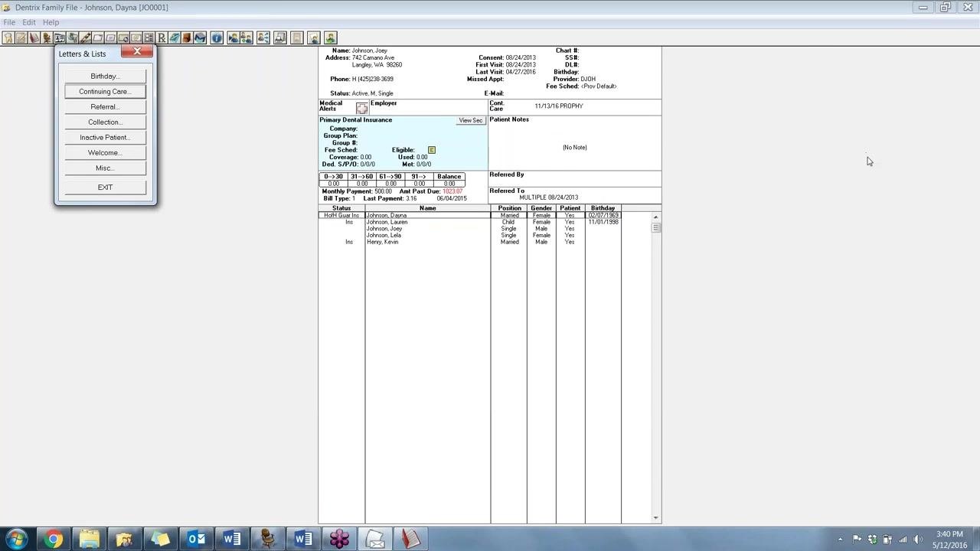Click the Eligible 'E' indicator icon
The height and width of the screenshot is (551, 980).
coord(432,150)
